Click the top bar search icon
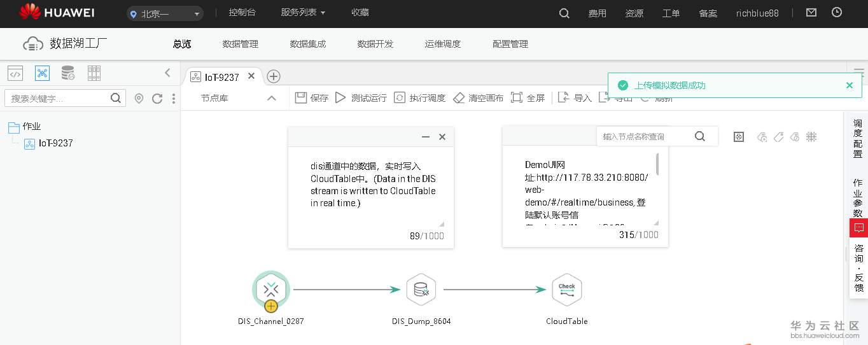This screenshot has width=868, height=345. click(x=564, y=13)
